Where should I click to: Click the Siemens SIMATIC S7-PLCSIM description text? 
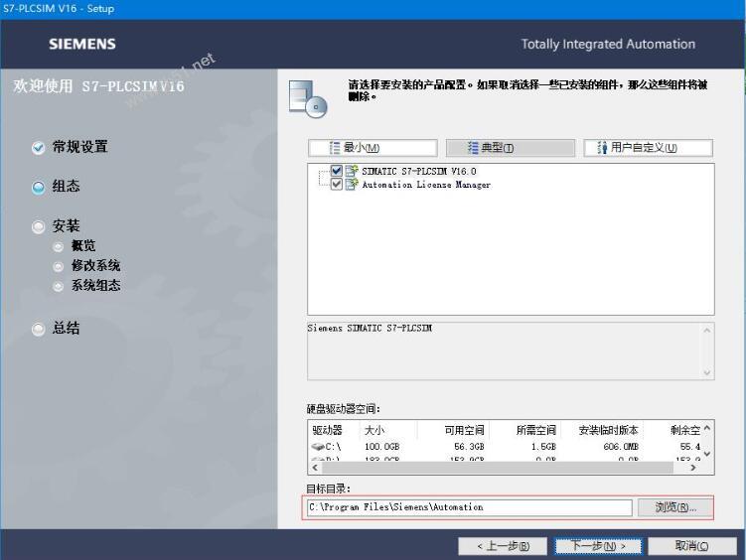[x=370, y=328]
